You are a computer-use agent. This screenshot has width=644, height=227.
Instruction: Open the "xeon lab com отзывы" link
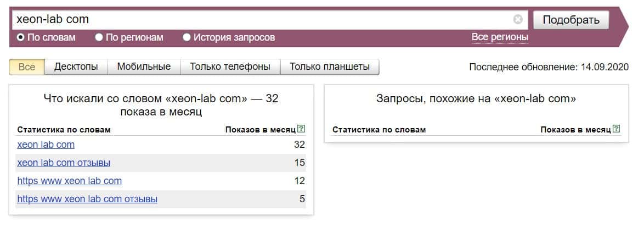click(64, 163)
